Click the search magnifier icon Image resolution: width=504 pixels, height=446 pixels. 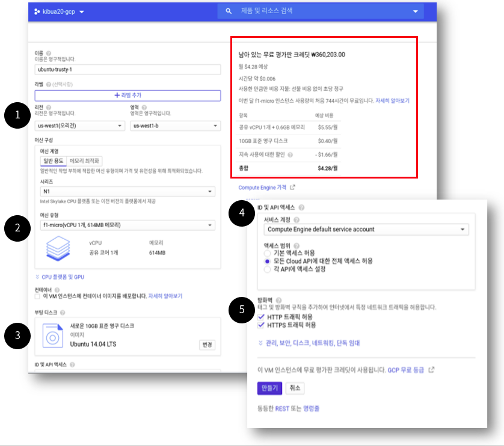pos(229,11)
